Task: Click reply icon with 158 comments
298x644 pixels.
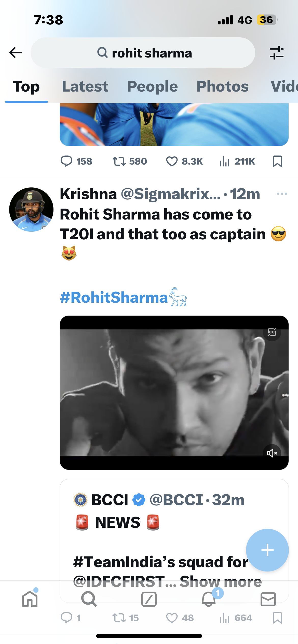Action: pos(66,161)
